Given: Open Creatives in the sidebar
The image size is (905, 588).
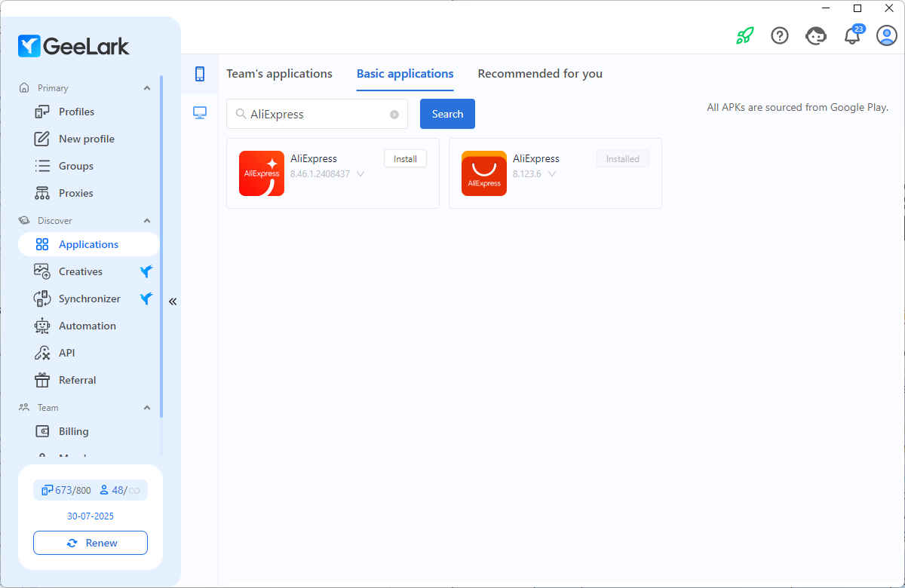Looking at the screenshot, I should click(89, 271).
